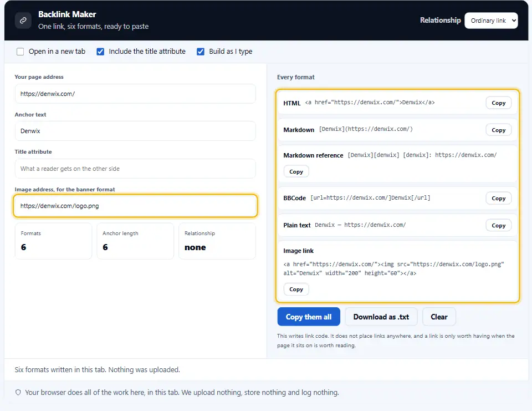The image size is (532, 411).
Task: Copy the Markdown reference format
Action: click(x=296, y=172)
